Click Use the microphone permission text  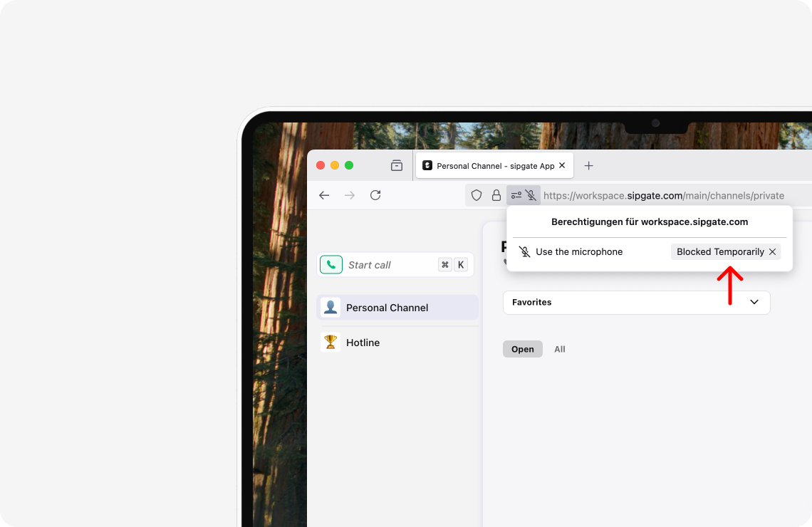coord(579,251)
